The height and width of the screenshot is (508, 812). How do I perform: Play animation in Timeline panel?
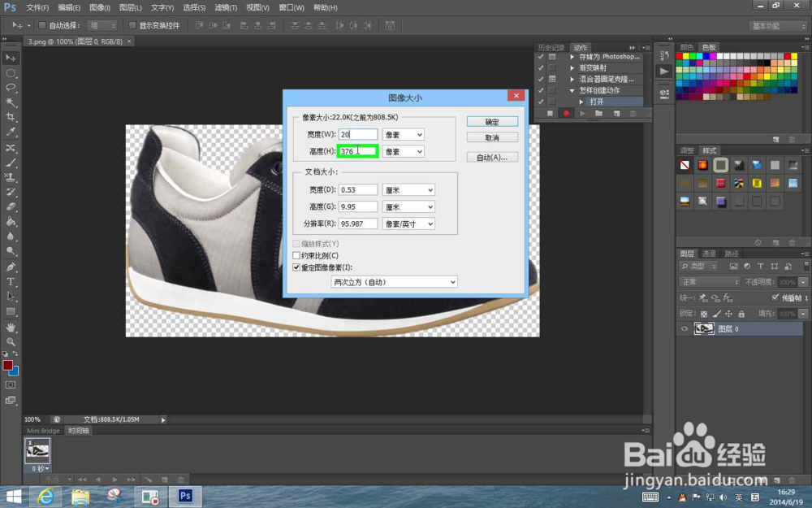[115, 480]
